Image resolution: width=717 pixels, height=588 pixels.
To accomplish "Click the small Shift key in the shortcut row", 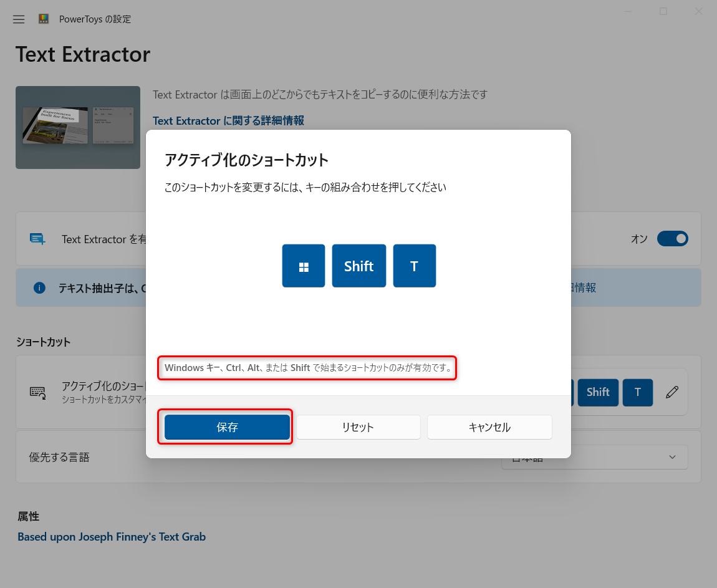I will 598,392.
